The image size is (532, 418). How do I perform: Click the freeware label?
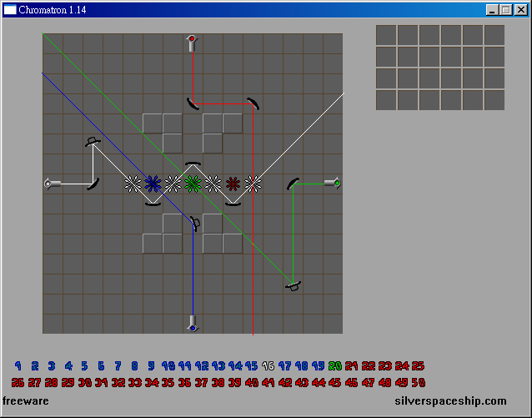click(26, 401)
